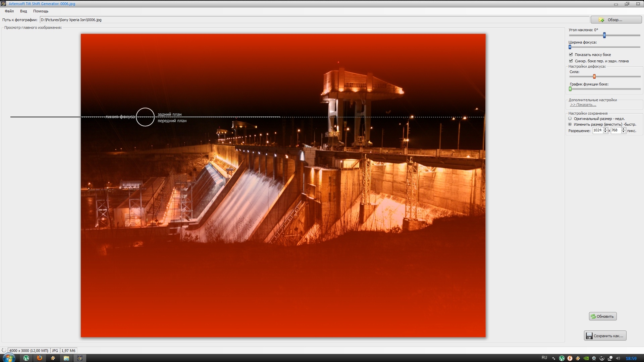Launch Firefox from the taskbar
Screen dimensions: 644x362
(40, 358)
